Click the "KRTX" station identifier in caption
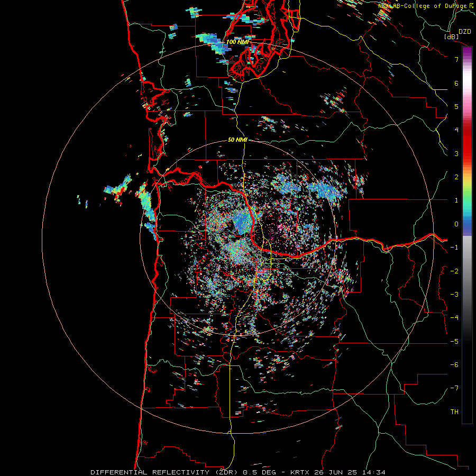Image resolution: width=476 pixels, height=476 pixels. (300, 472)
